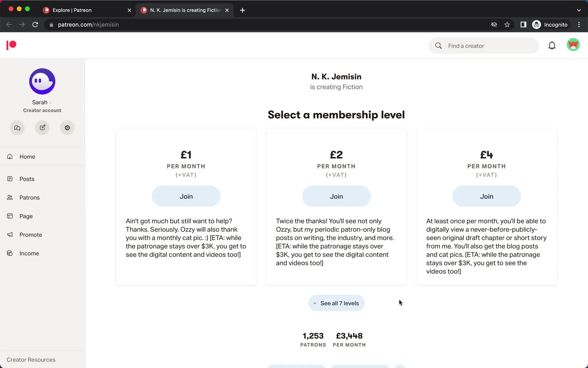Click the Page layout icon
The height and width of the screenshot is (368, 588).
(x=10, y=216)
